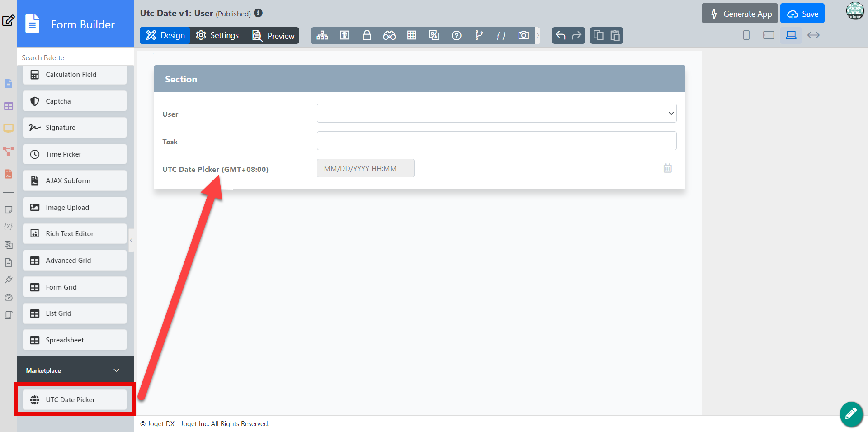Open the process/hierarchy builder icon in toolbar
The width and height of the screenshot is (868, 432).
[322, 35]
